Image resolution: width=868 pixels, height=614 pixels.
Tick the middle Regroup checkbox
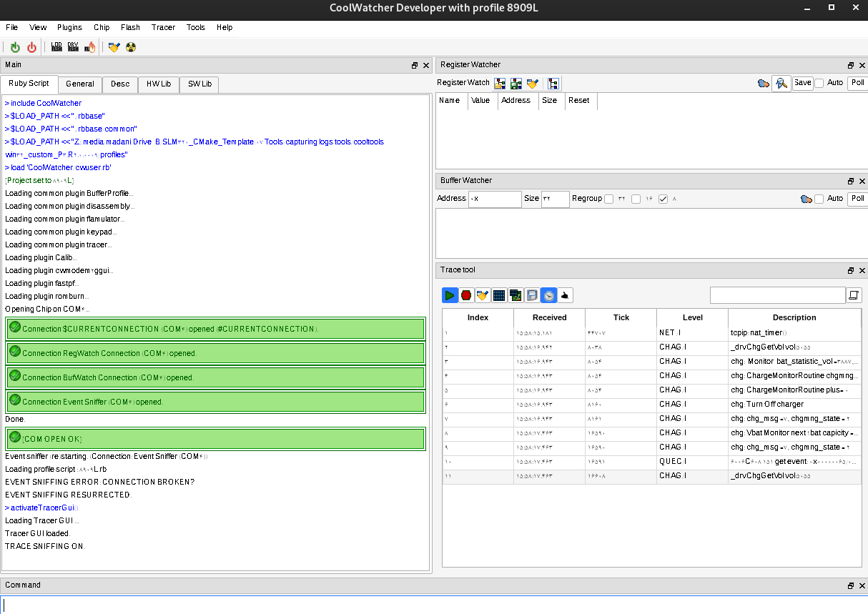pos(636,199)
